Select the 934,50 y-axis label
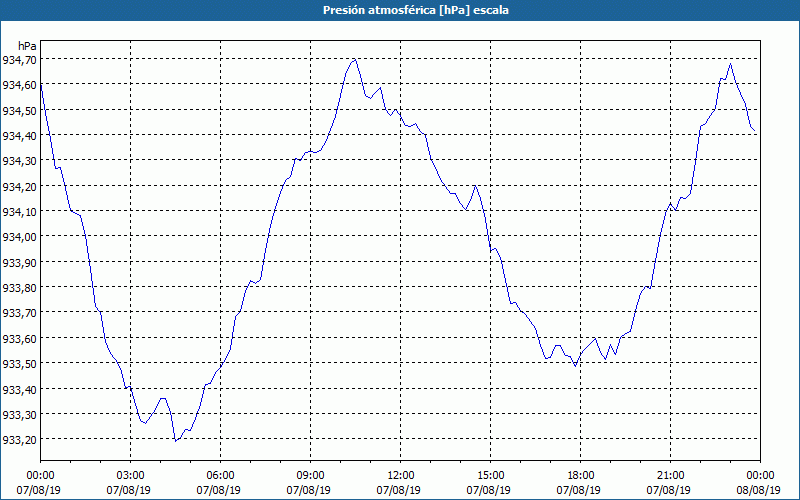Image resolution: width=800 pixels, height=500 pixels. point(19,111)
